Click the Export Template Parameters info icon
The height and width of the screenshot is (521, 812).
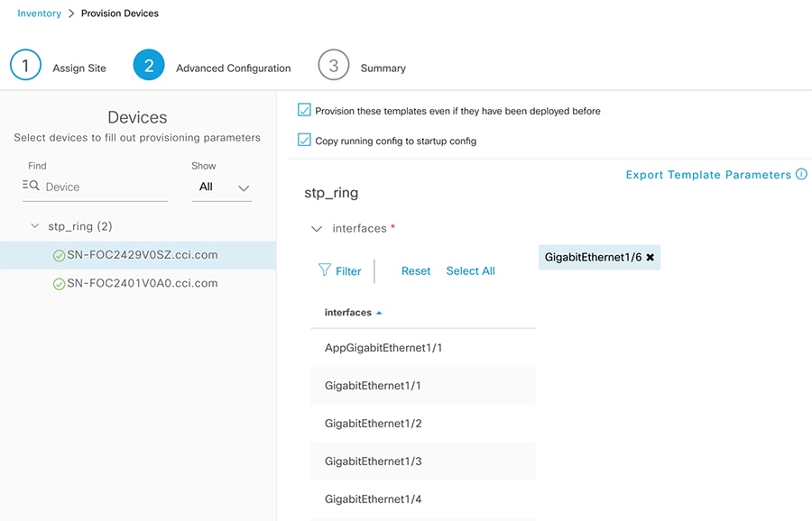pos(801,175)
